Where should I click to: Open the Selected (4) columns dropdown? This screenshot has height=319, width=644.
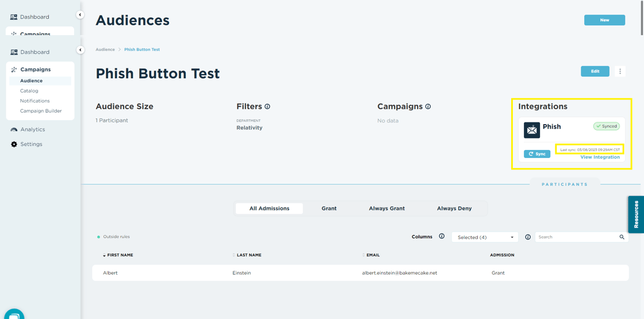point(485,237)
